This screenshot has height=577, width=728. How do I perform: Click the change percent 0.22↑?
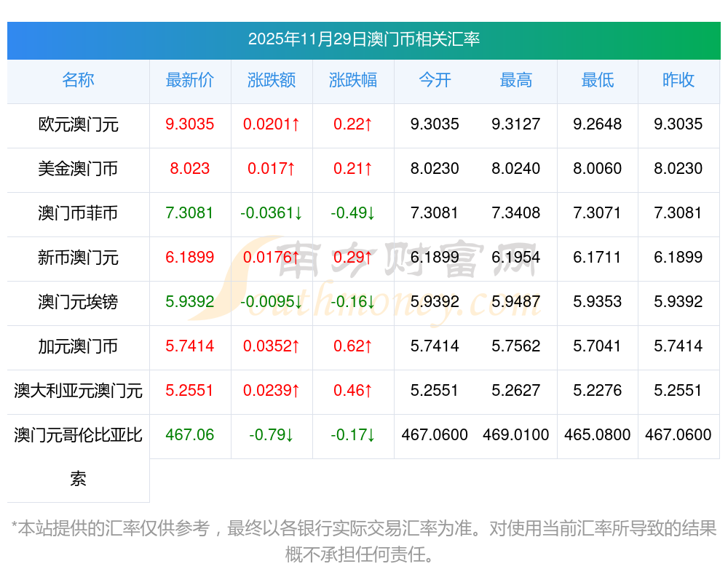(x=353, y=124)
